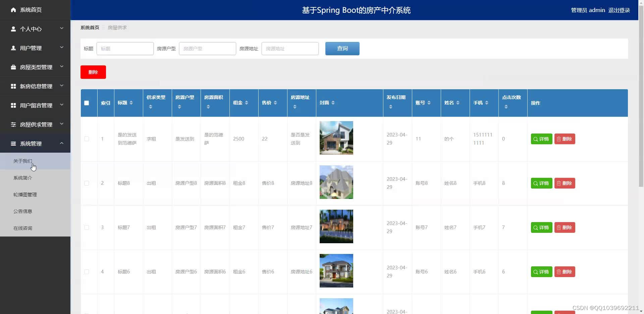Click the red batch 删除 button
644x314 pixels.
click(93, 72)
